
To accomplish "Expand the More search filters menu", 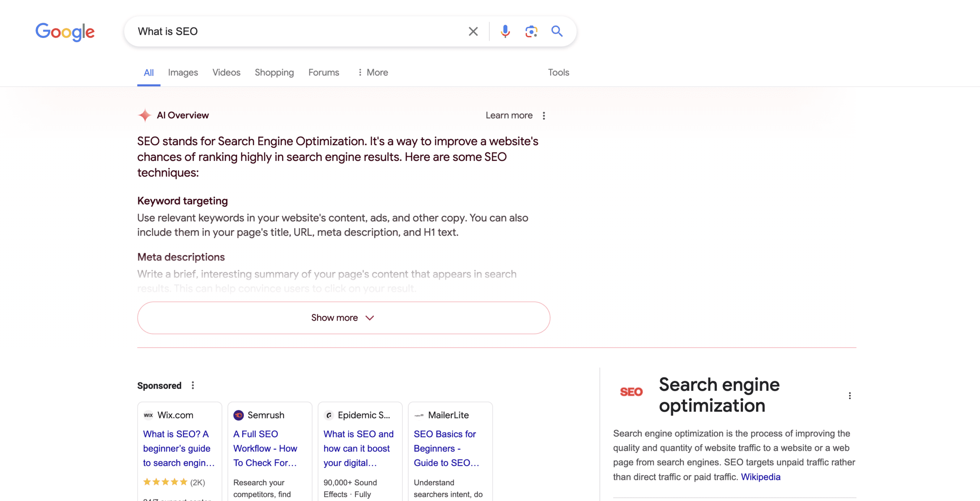I will click(372, 72).
